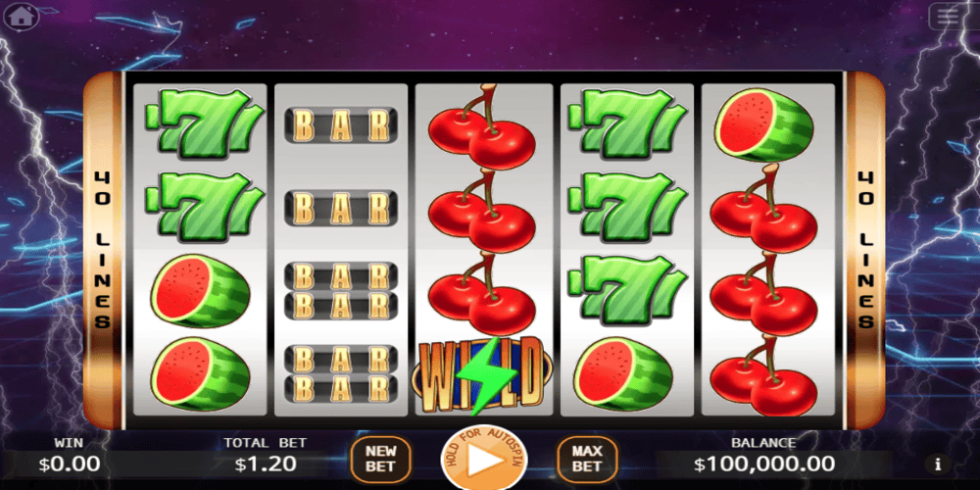Image resolution: width=980 pixels, height=490 pixels.
Task: Select the watermelon on the fifth reel
Action: click(x=763, y=125)
